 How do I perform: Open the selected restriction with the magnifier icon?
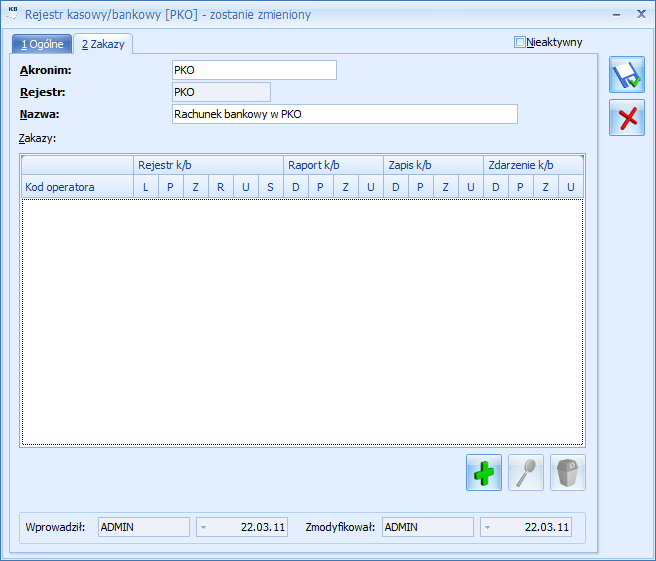(525, 472)
